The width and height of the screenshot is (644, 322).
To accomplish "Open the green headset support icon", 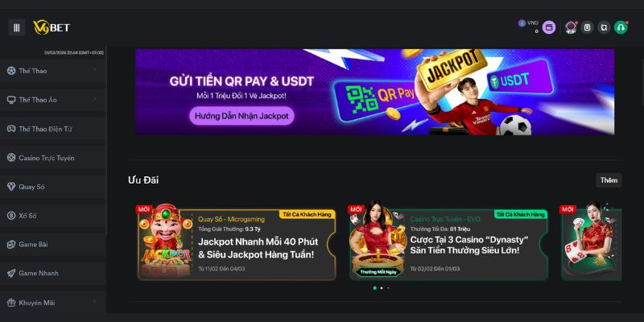I will [x=621, y=27].
